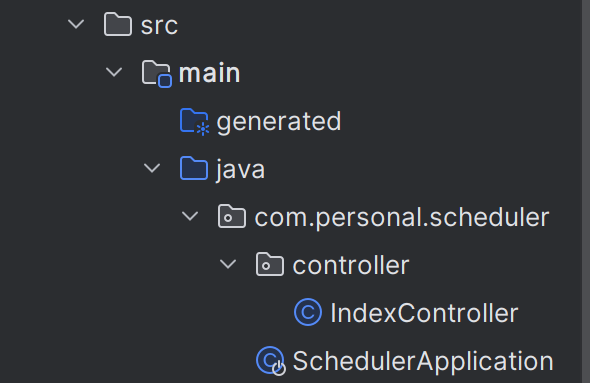Collapse the main folder chevron
Image resolution: width=590 pixels, height=383 pixels.
pyautogui.click(x=114, y=72)
